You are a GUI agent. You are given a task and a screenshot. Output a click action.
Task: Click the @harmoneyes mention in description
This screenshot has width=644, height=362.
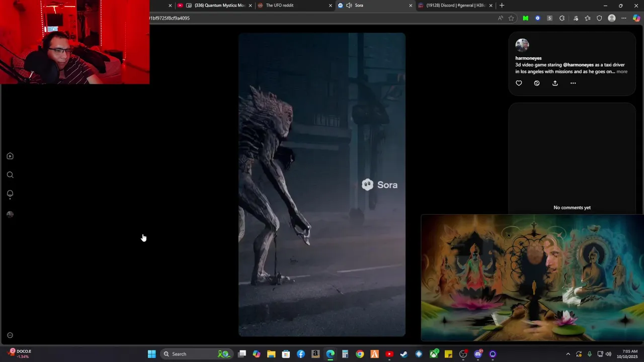pyautogui.click(x=578, y=65)
